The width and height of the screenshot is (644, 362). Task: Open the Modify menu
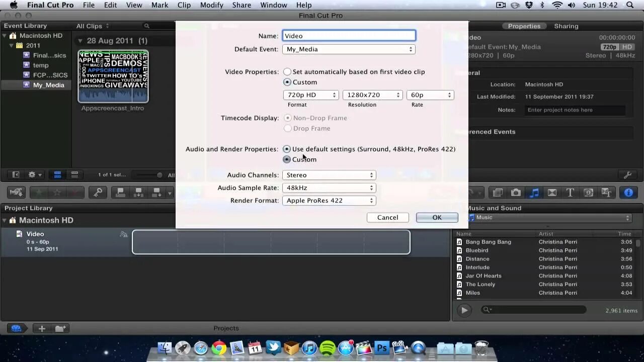(211, 5)
